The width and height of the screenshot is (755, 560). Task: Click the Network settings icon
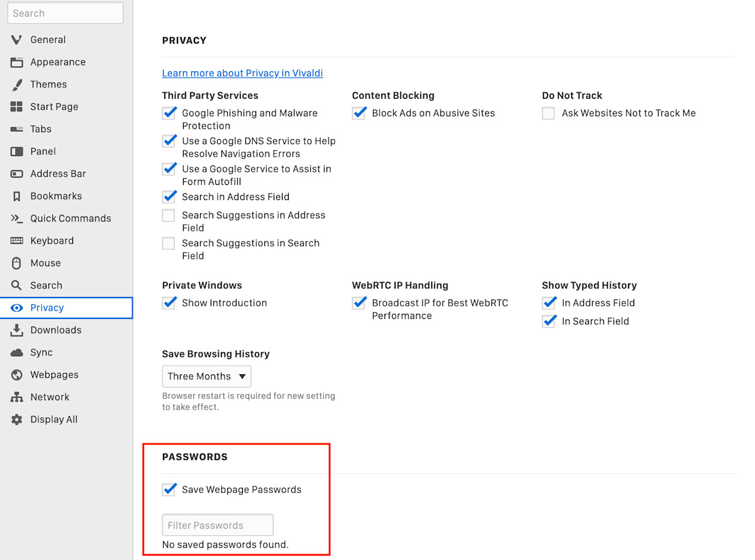17,397
